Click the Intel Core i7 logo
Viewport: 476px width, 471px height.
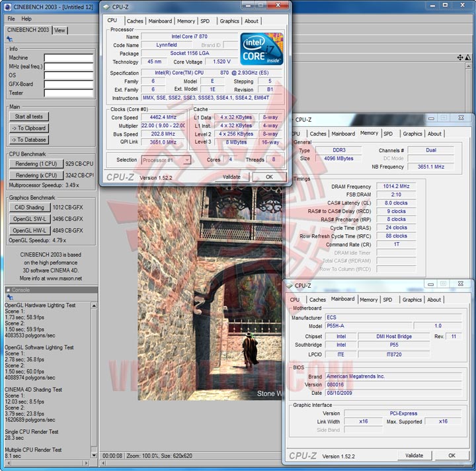coord(262,49)
